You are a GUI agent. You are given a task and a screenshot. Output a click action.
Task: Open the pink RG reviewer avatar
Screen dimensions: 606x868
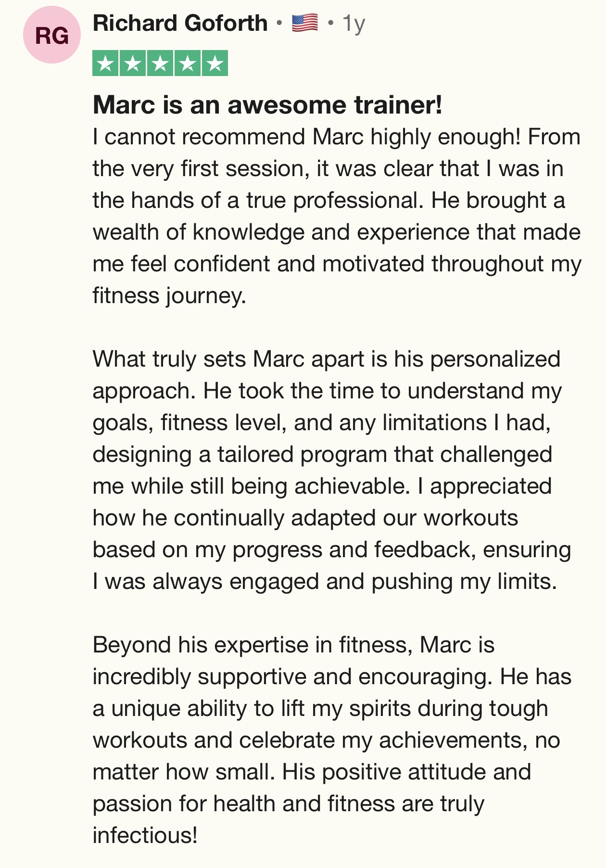coord(52,36)
